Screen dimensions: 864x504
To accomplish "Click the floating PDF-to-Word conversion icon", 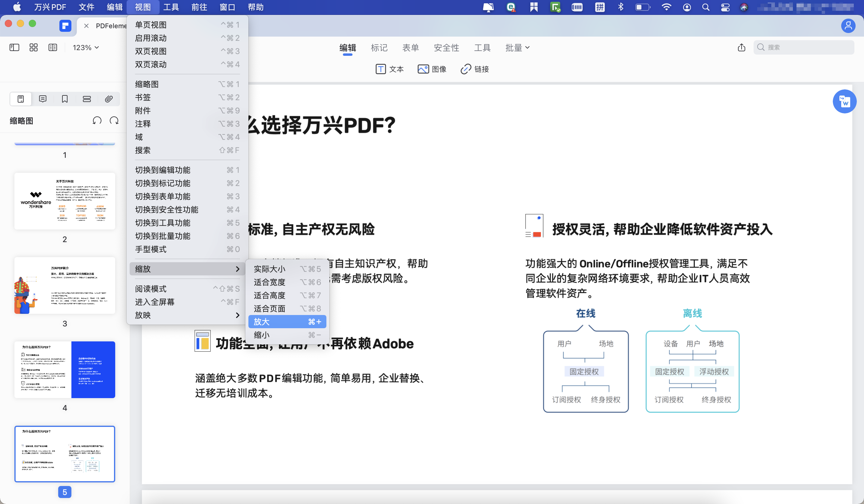I will [845, 101].
